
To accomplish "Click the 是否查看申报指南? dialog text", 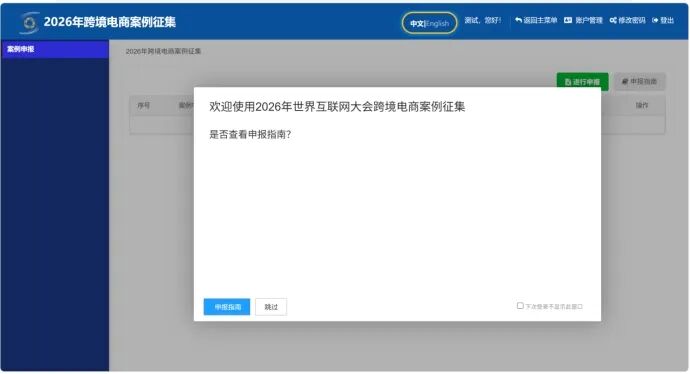I will [250, 135].
